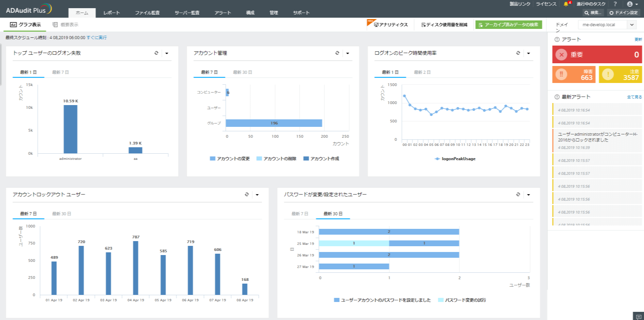The width and height of the screenshot is (644, 320).
Task: Switch アカウントロックアウト ユーザー to 最新 30 日
Action: point(62,214)
